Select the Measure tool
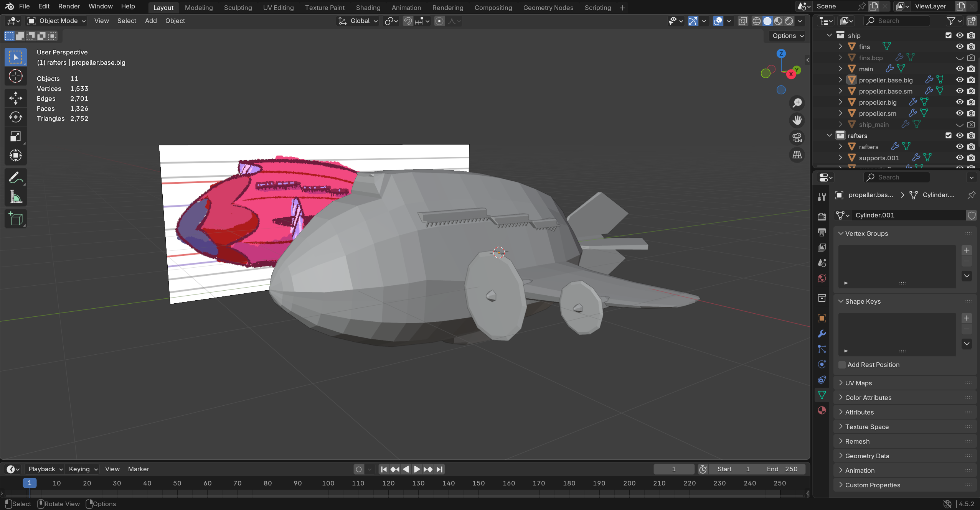Viewport: 980px width, 510px height. point(15,197)
